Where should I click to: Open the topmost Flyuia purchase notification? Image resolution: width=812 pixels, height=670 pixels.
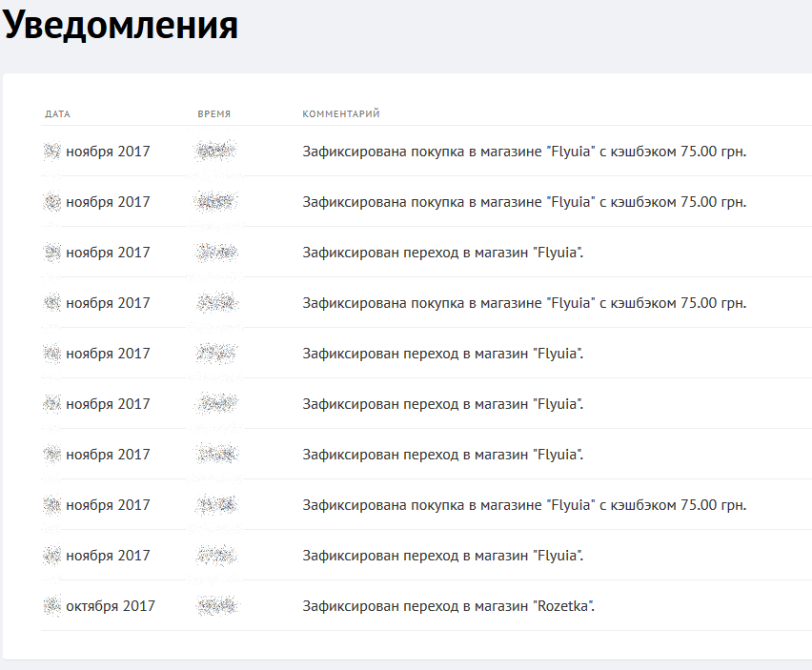(524, 152)
